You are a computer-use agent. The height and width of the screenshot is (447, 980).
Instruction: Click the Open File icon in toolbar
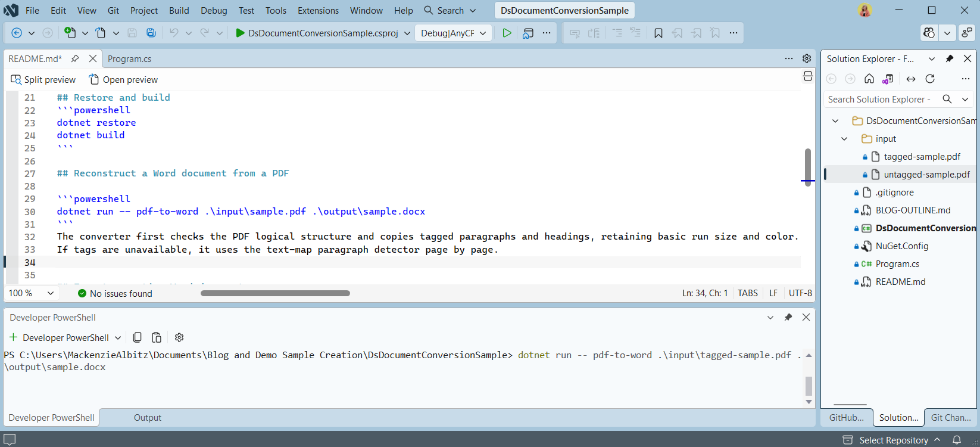click(101, 33)
